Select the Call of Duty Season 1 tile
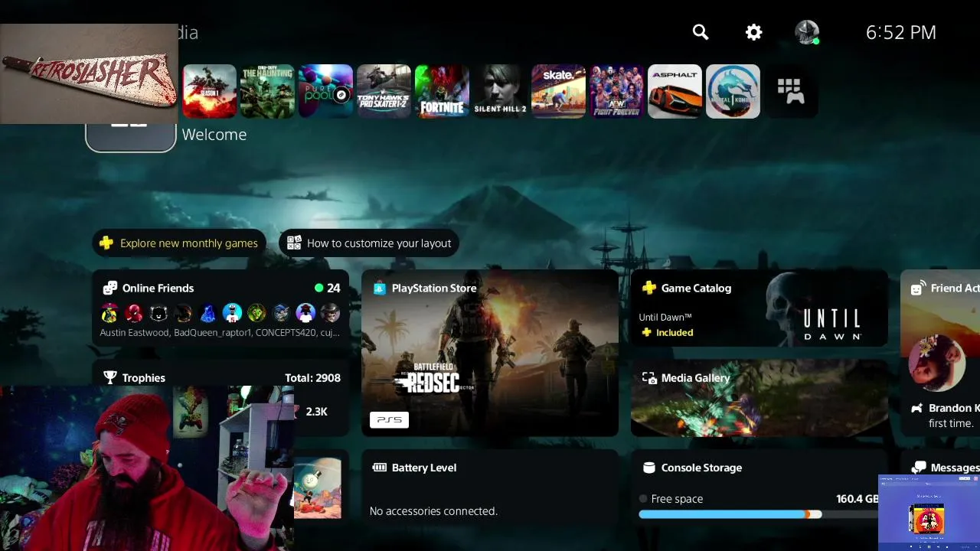The height and width of the screenshot is (551, 980). point(209,91)
